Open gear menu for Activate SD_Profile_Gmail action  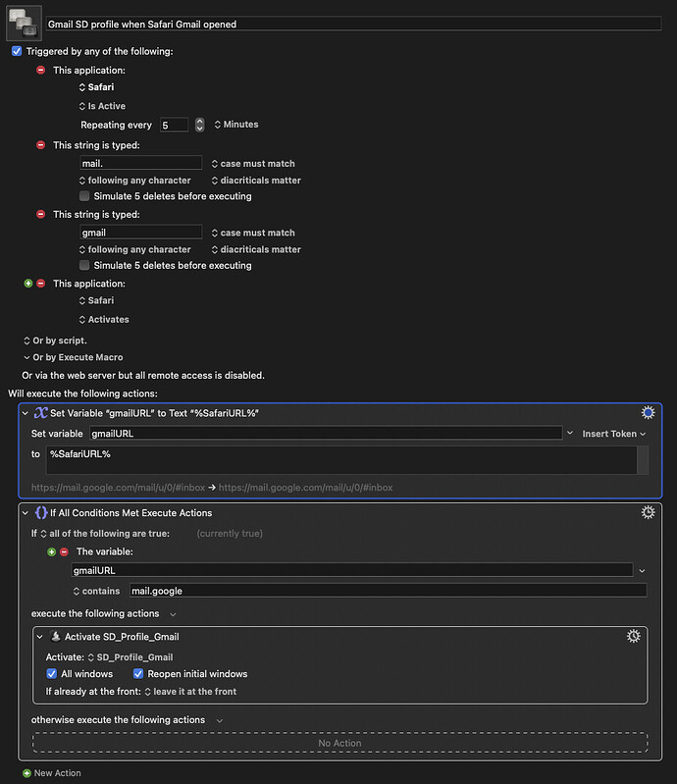634,637
